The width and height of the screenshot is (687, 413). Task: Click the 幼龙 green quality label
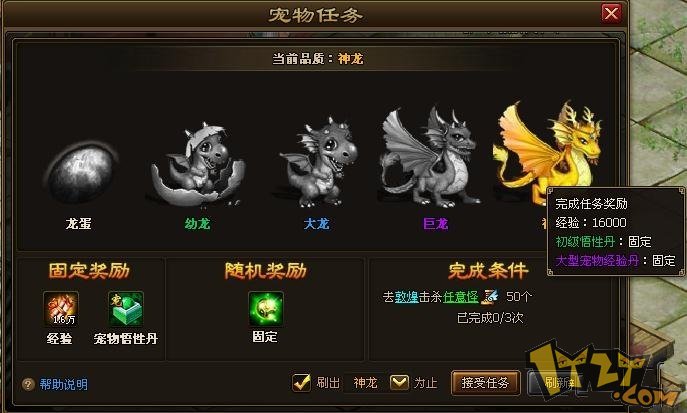pyautogui.click(x=198, y=224)
